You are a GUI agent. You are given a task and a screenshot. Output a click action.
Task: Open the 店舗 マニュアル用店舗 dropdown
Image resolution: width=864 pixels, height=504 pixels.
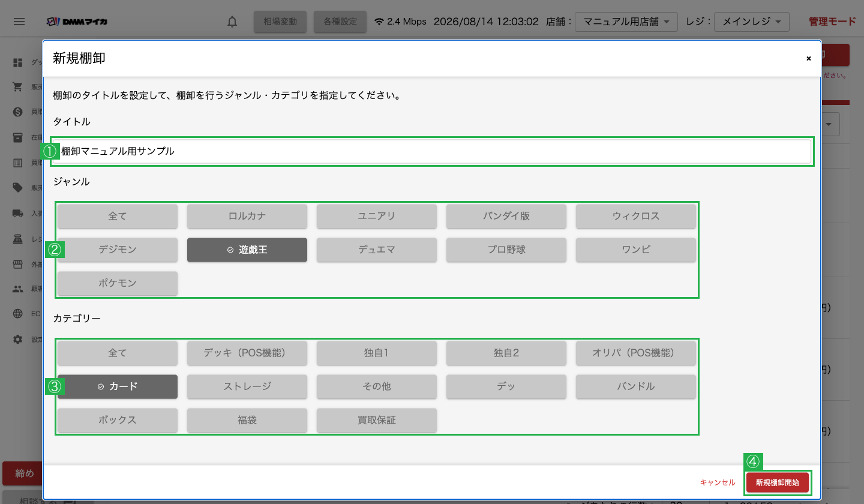click(626, 22)
